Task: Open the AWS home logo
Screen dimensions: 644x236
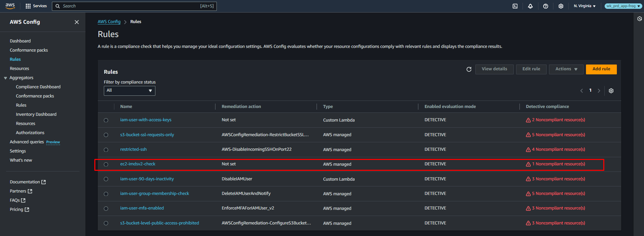Action: (10, 6)
